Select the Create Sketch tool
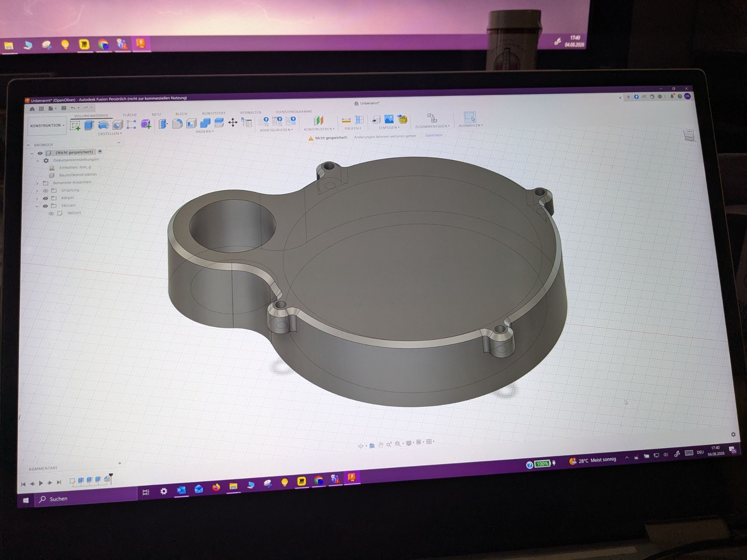 point(75,126)
